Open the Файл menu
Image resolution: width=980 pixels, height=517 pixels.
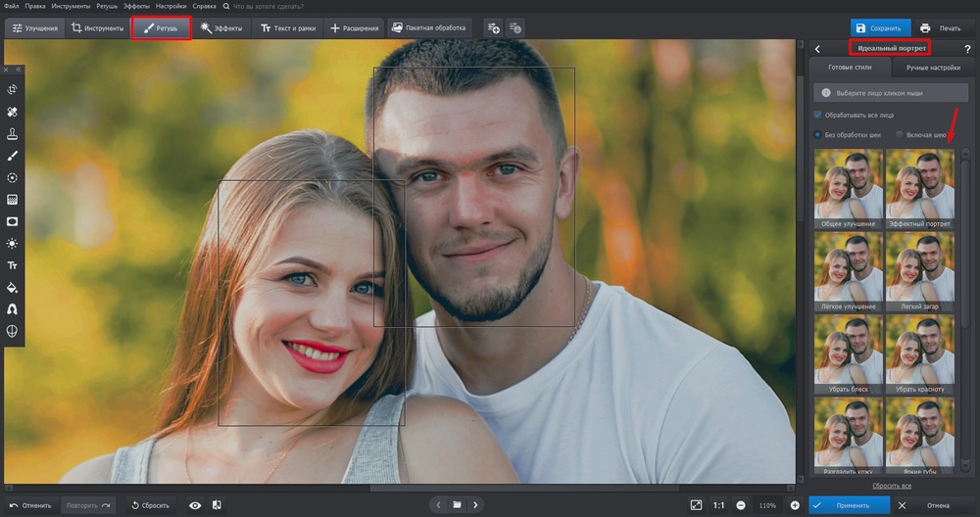click(11, 6)
